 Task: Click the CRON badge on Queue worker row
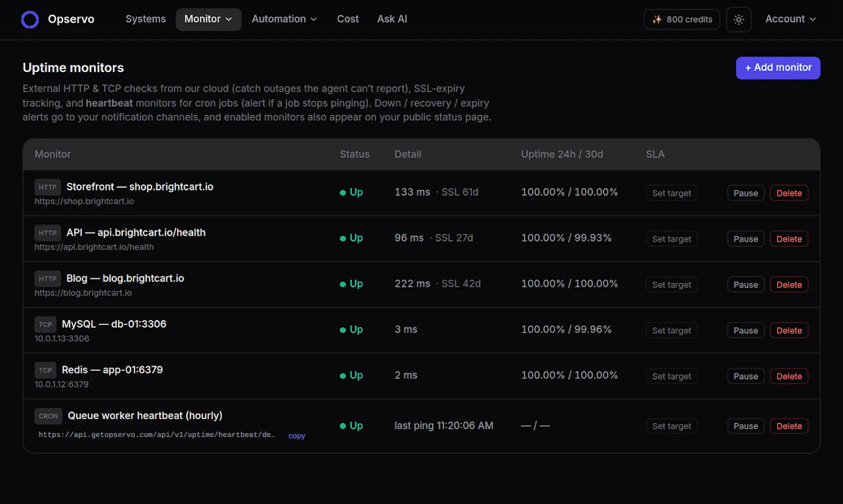click(x=48, y=416)
